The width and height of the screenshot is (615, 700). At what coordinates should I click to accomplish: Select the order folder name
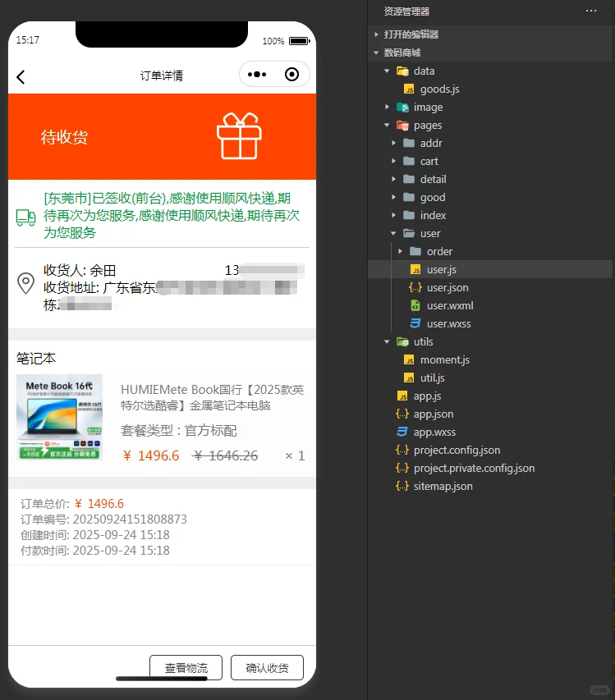(x=439, y=251)
